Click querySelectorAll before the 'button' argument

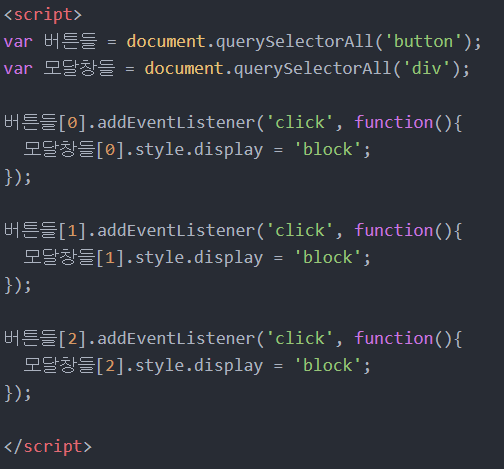click(294, 42)
